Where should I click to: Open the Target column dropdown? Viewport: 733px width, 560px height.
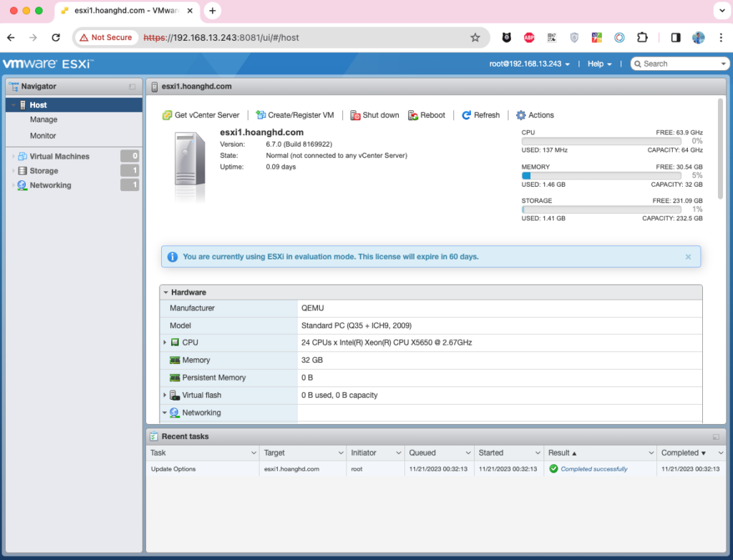341,453
